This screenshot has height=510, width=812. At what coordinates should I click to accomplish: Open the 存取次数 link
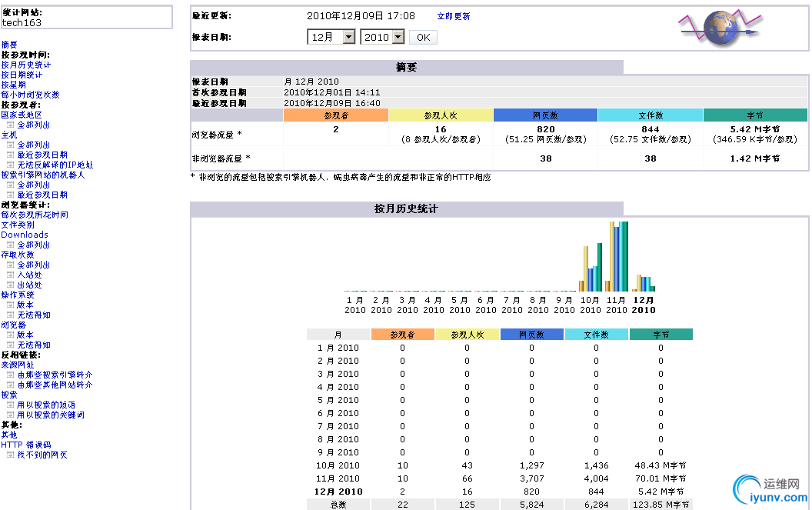18,255
